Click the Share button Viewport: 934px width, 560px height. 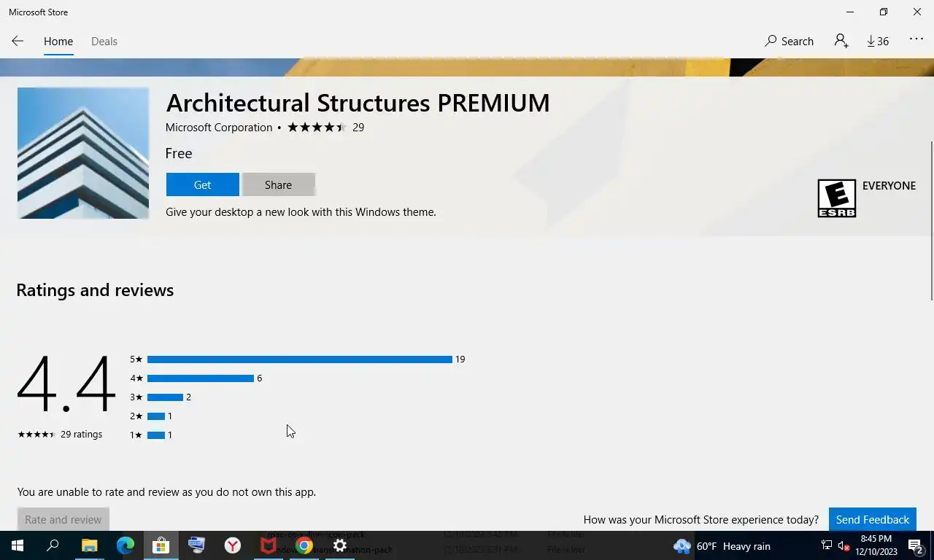(x=278, y=184)
